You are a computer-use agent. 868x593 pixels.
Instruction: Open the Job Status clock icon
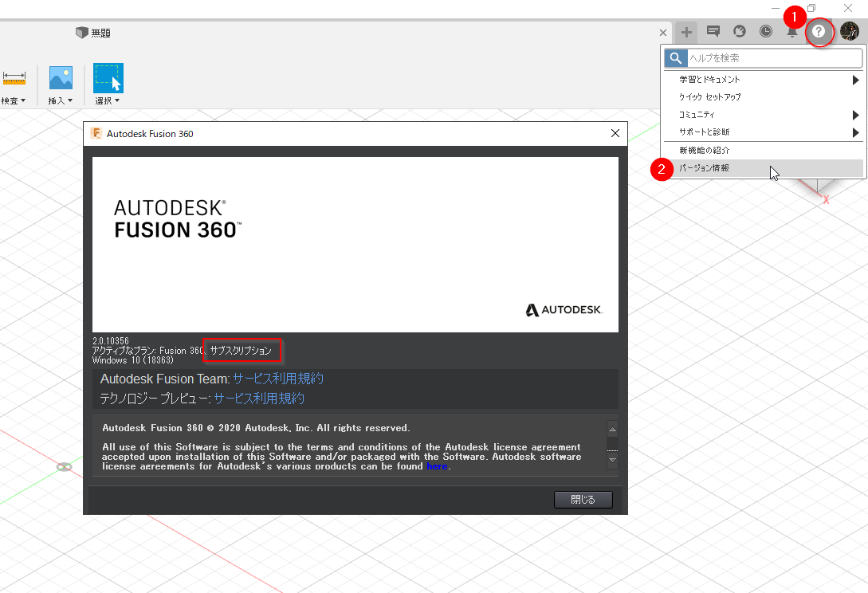pos(765,32)
